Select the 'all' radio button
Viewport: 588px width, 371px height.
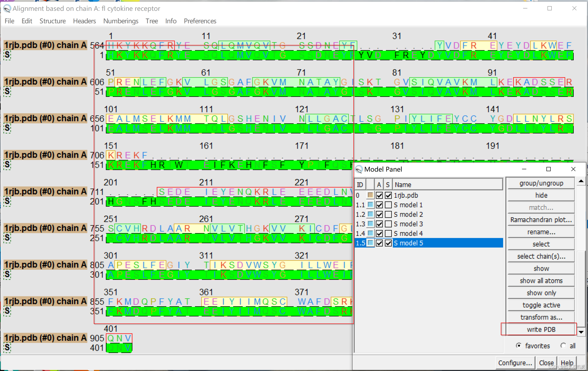click(x=563, y=346)
